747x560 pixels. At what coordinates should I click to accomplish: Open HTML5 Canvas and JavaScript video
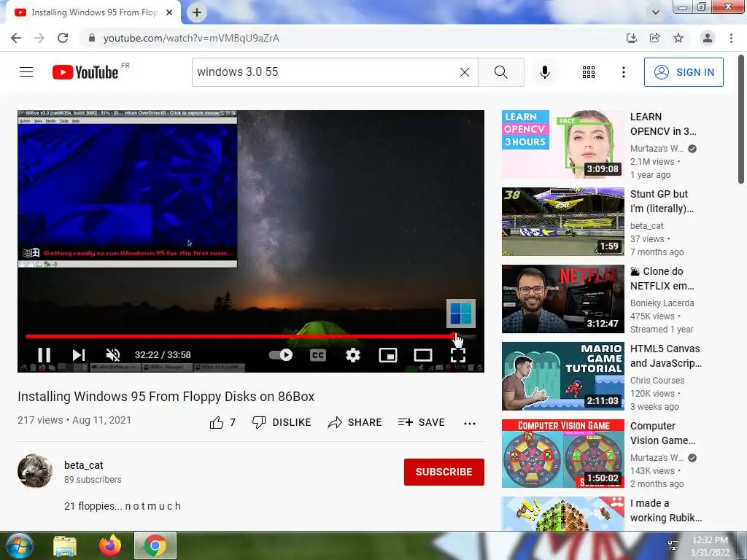pyautogui.click(x=666, y=356)
